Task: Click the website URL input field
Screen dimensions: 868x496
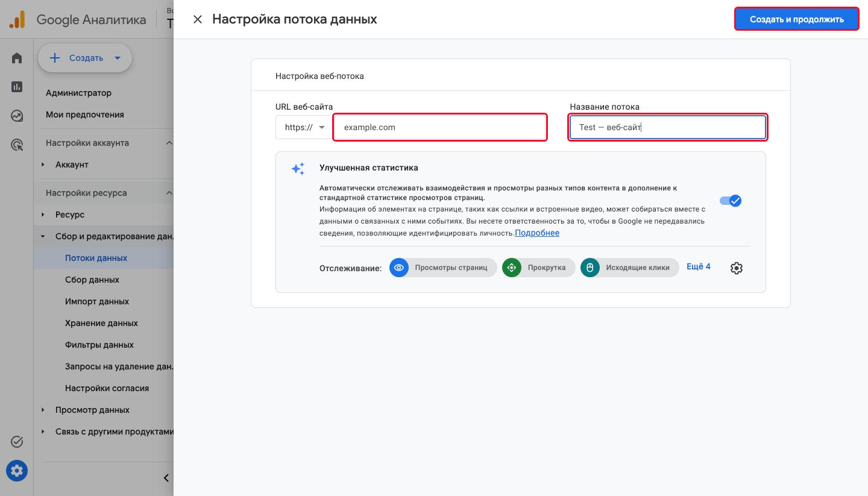Action: click(440, 127)
